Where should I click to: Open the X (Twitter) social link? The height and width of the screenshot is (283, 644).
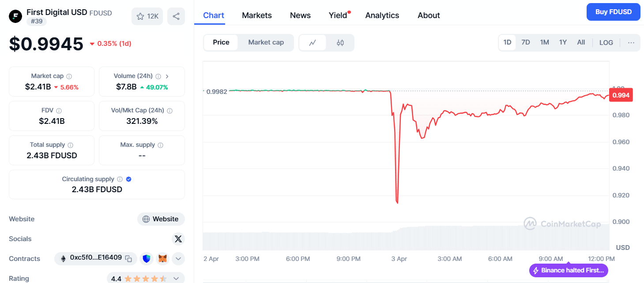(x=178, y=239)
